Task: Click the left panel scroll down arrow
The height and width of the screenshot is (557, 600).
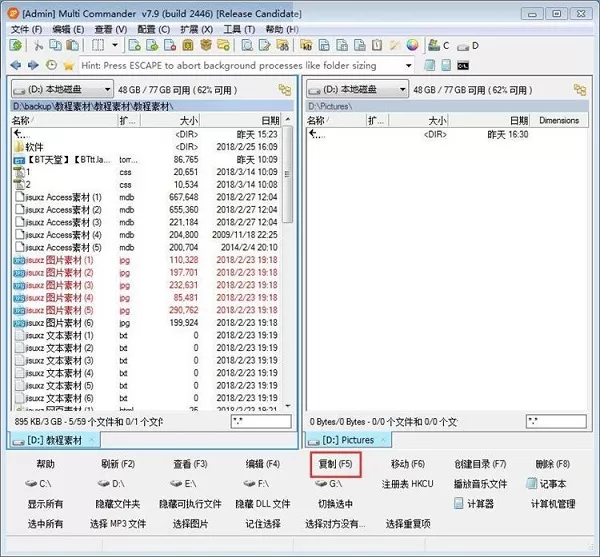Action: pos(288,406)
